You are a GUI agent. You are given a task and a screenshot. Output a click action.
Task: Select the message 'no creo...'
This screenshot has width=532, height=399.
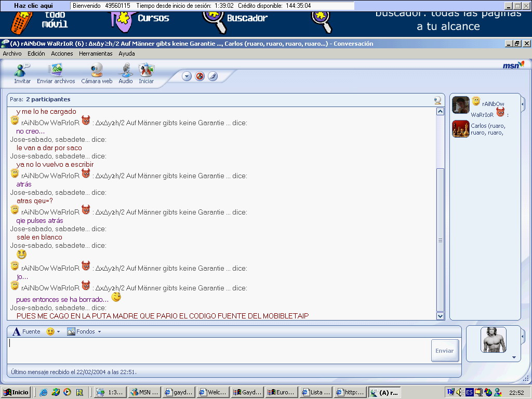pos(30,131)
